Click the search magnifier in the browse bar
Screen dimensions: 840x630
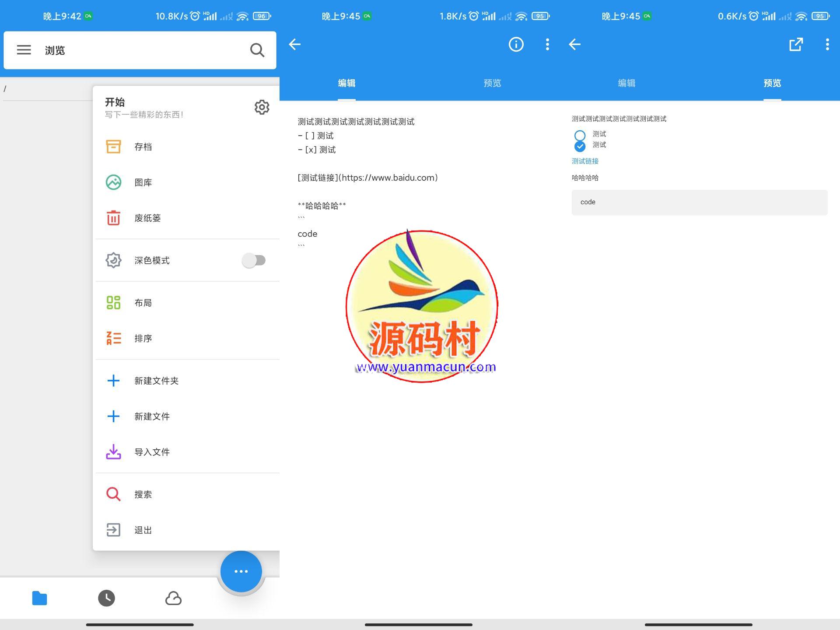point(257,50)
